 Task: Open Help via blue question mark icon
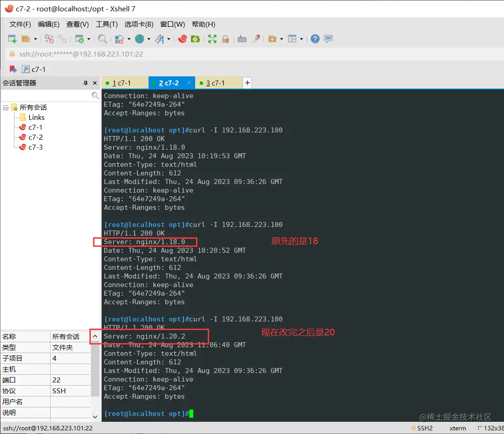pos(315,39)
